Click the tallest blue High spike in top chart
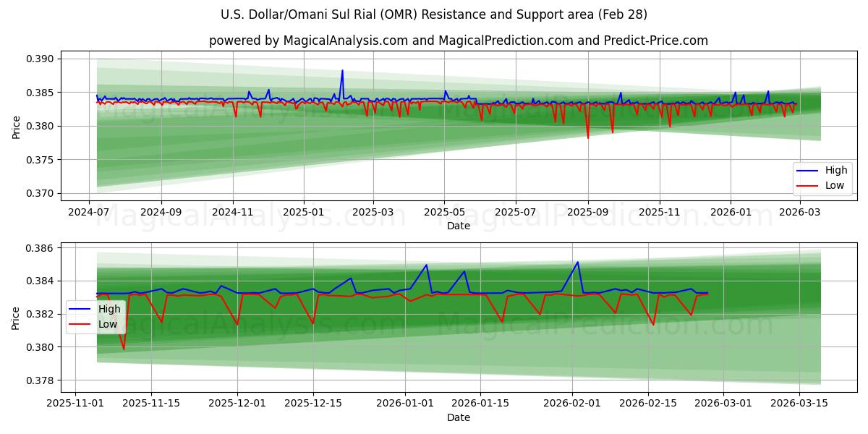 [342, 71]
